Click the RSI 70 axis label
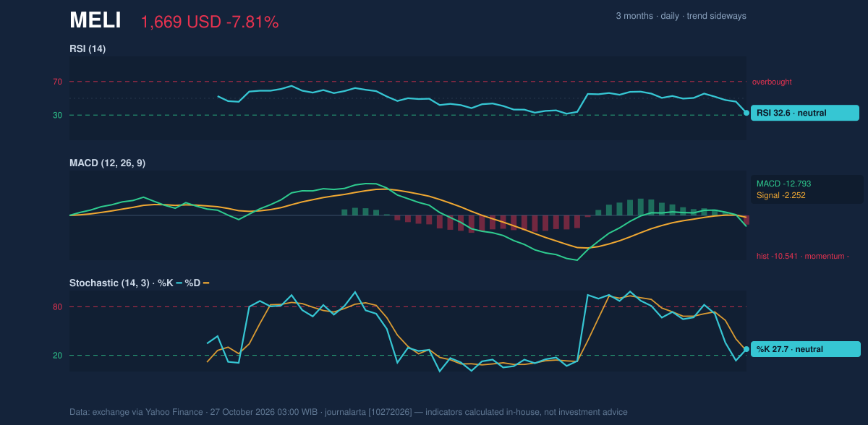Screen dimensions: 868x425 (x=57, y=82)
